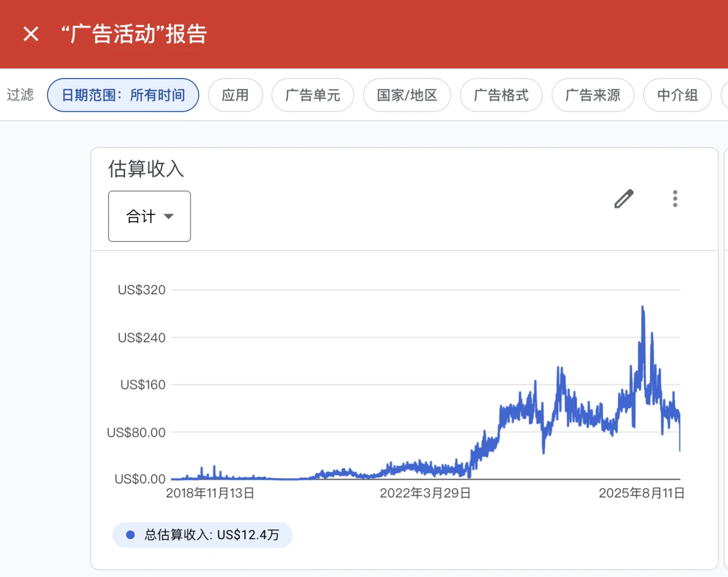Select the 广告单元 filter chip
The width and height of the screenshot is (728, 577).
point(312,95)
